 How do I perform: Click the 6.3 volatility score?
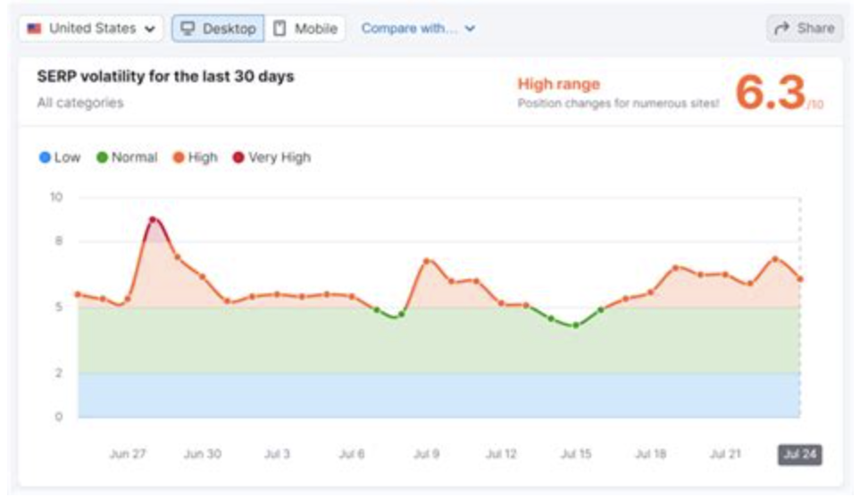pos(770,93)
